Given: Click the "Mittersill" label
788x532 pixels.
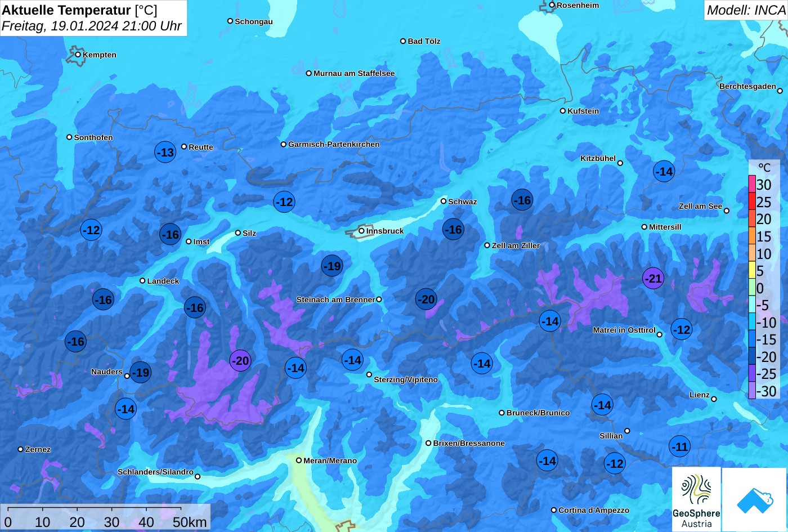Looking at the screenshot, I should click(x=665, y=227).
